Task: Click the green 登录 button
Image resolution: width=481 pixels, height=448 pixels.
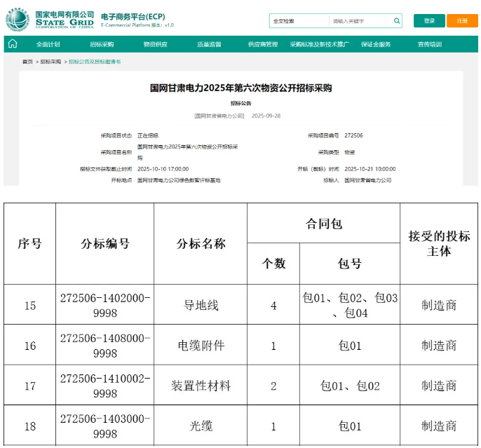Action: click(x=428, y=21)
